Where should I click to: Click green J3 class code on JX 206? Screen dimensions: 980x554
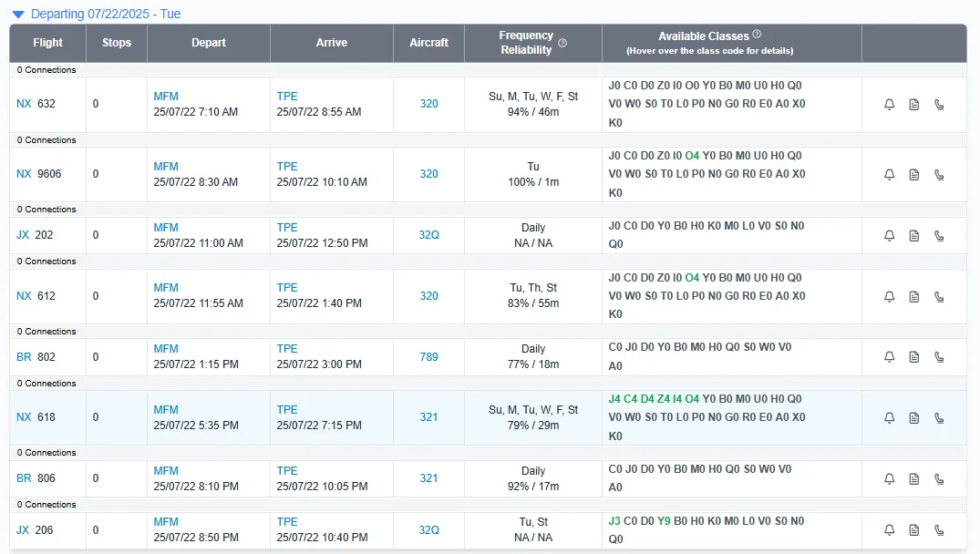614,521
